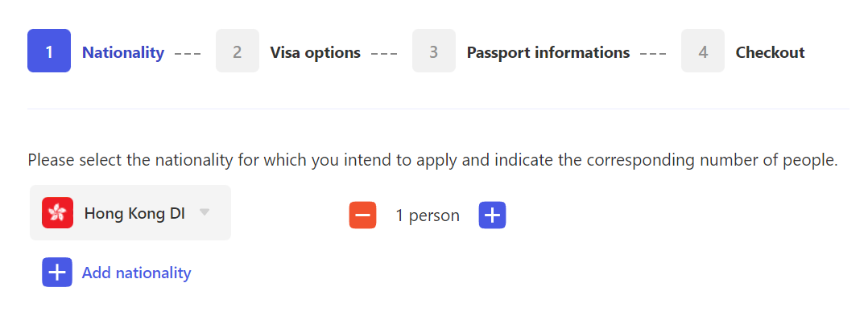
Task: Click the step 1 number badge
Action: pos(48,51)
